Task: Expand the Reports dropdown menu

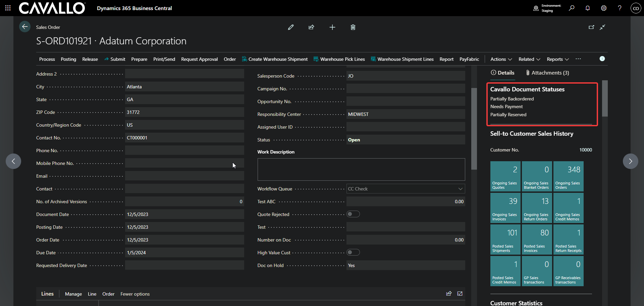Action: click(x=557, y=59)
